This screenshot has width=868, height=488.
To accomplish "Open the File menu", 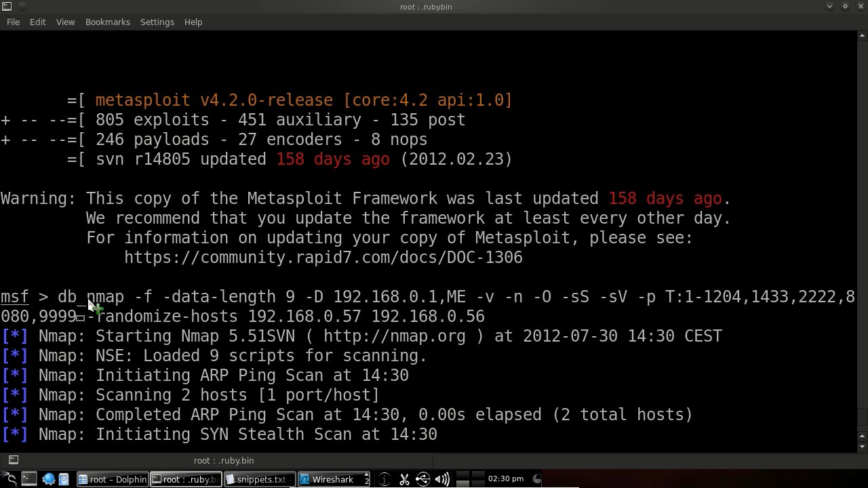I will [x=13, y=22].
